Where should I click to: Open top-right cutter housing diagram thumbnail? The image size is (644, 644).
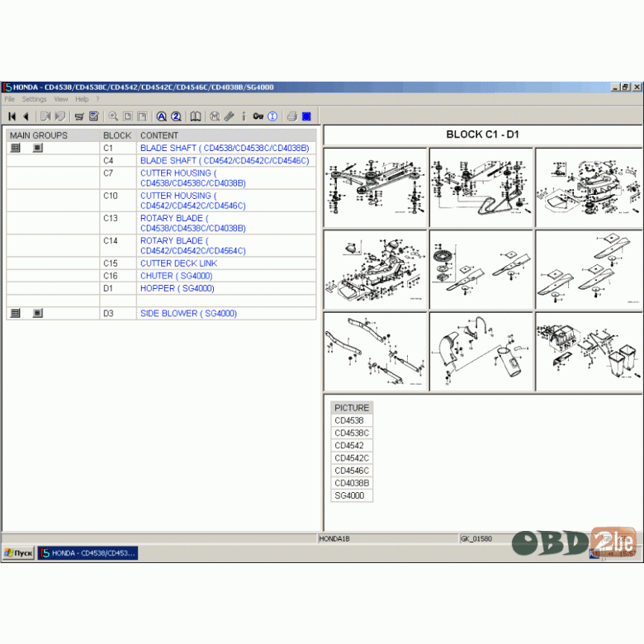coord(589,187)
